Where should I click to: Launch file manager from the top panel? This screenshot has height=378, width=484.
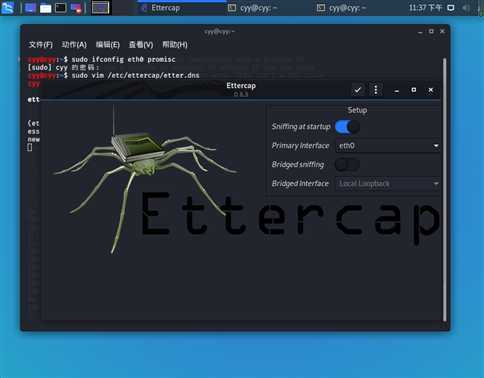click(46, 8)
